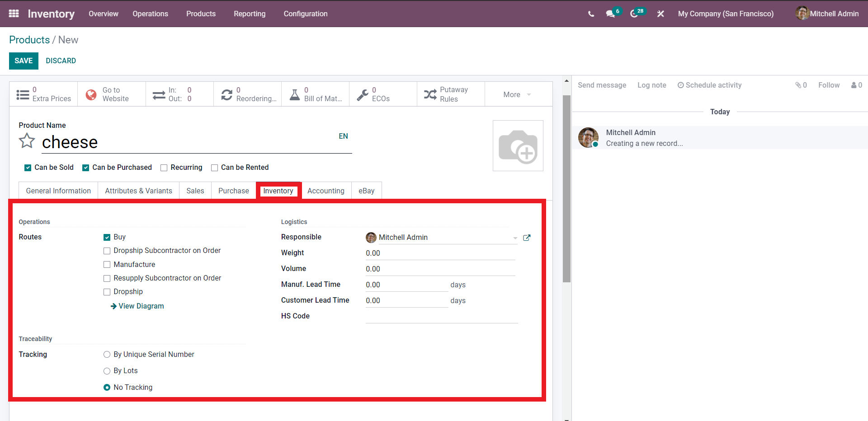The height and width of the screenshot is (421, 868).
Task: Open the Responsible person dropdown
Action: point(515,238)
